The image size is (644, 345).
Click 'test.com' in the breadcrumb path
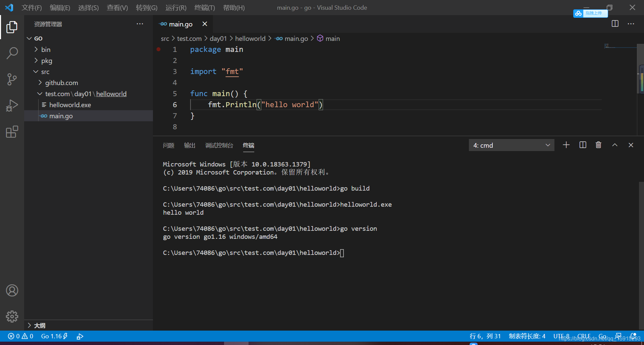pos(189,39)
